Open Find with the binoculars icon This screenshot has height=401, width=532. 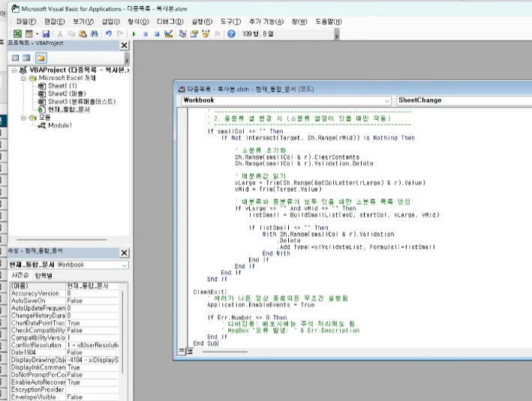(94, 34)
